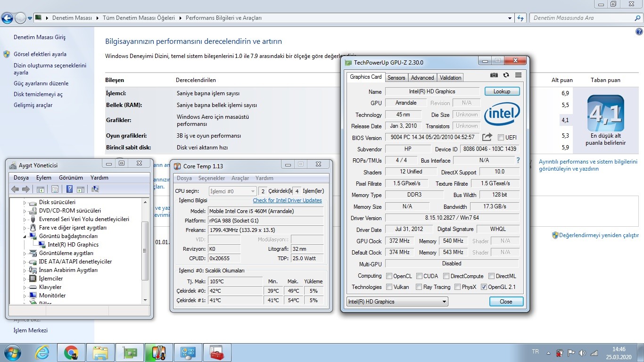Toggle Ray Tracing checkbox in GPU-Z

pos(419,287)
